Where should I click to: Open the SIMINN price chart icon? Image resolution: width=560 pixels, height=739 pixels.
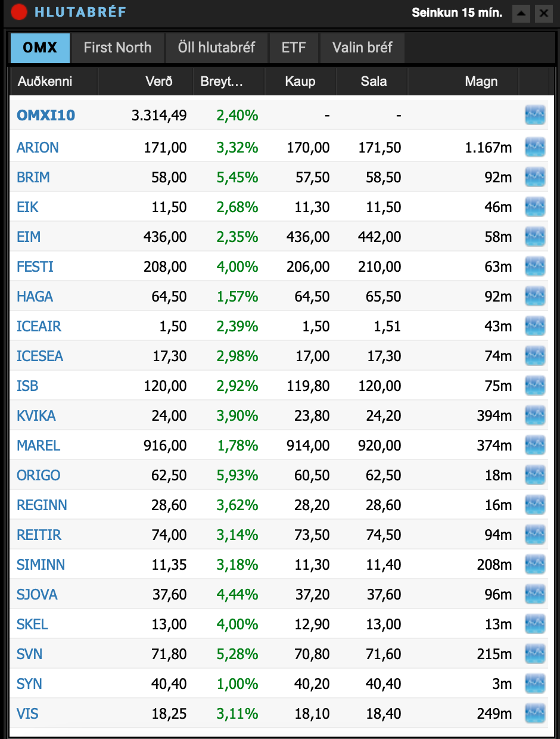[535, 564]
